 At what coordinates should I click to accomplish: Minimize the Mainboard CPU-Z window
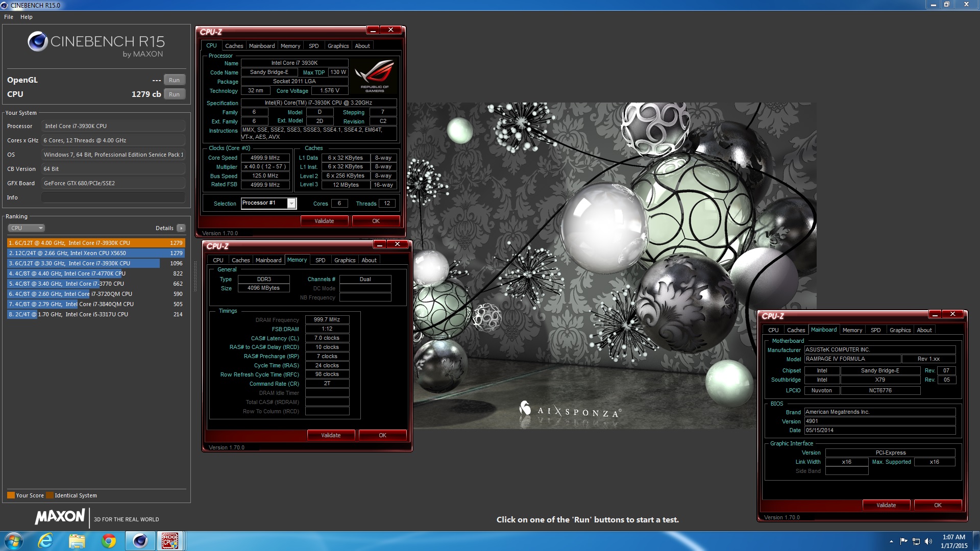pyautogui.click(x=935, y=314)
